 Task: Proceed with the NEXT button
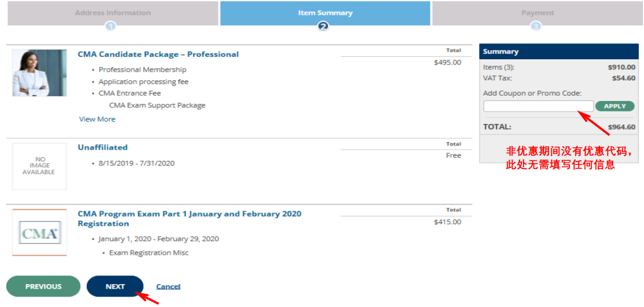click(x=115, y=286)
